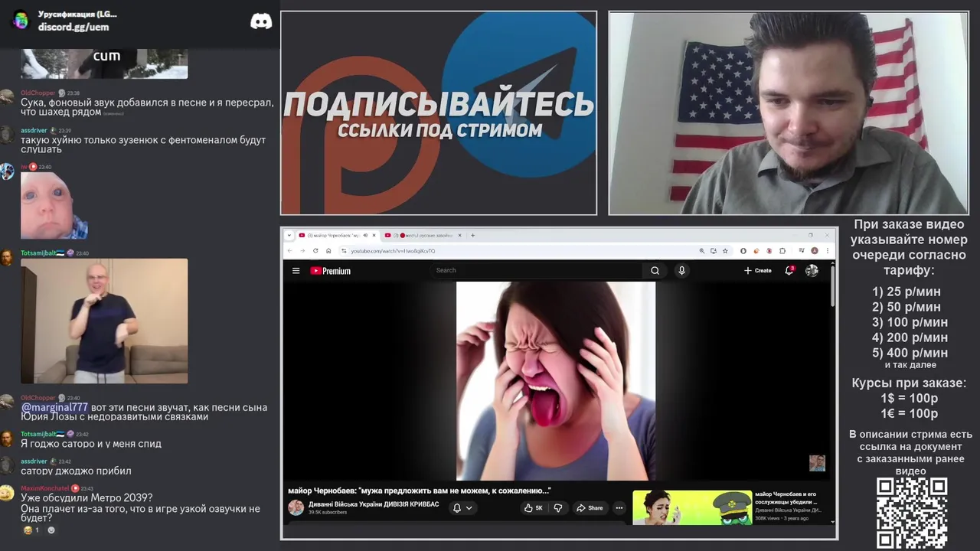Screen dimensions: 980x551
Task: Open the tab search dropdown arrow
Action: 289,236
